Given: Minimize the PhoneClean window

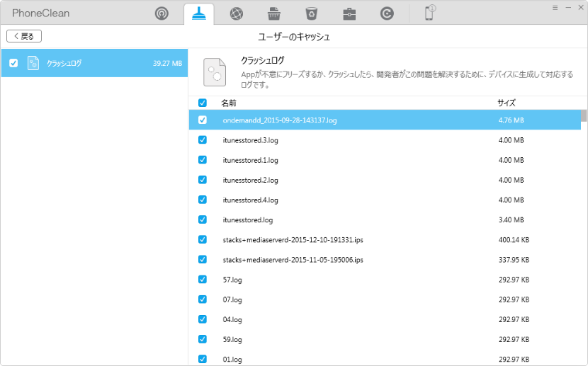Looking at the screenshot, I should click(568, 8).
